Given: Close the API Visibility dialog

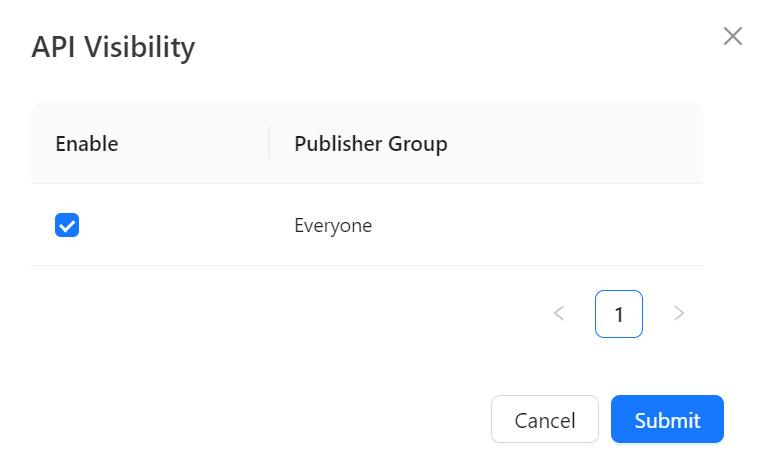Looking at the screenshot, I should tap(732, 37).
